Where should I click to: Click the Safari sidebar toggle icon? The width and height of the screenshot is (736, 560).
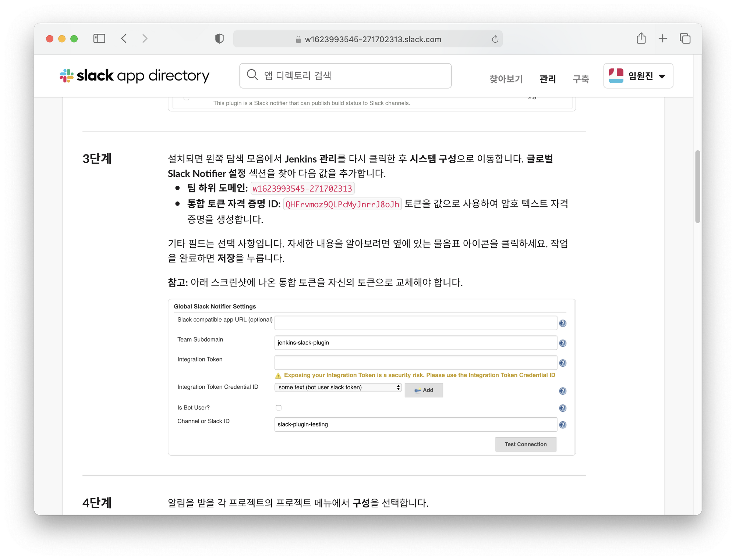tap(99, 39)
